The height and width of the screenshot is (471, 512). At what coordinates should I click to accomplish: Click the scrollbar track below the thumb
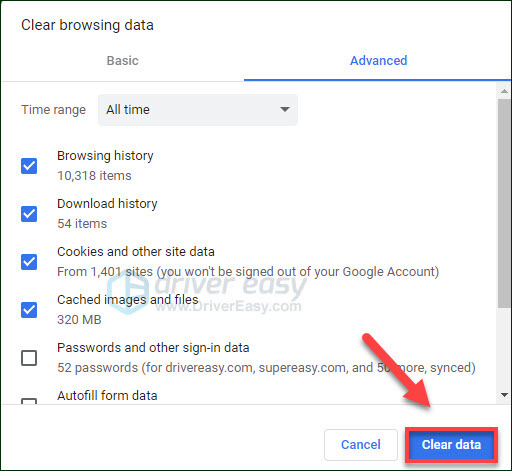coord(504,349)
